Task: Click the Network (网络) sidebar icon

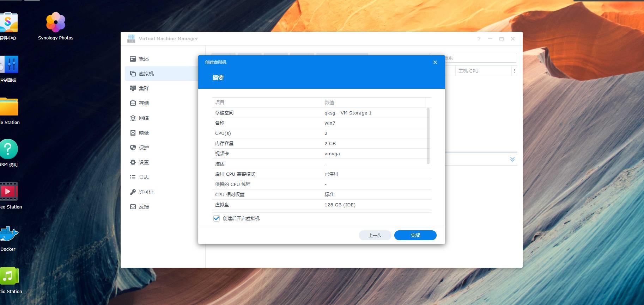Action: coord(133,118)
